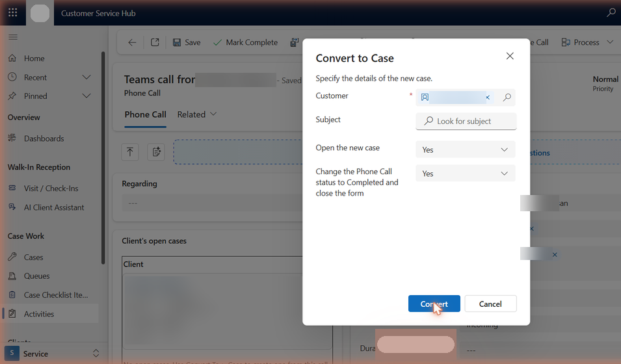Save the phone call record
The height and width of the screenshot is (364, 621).
click(187, 42)
